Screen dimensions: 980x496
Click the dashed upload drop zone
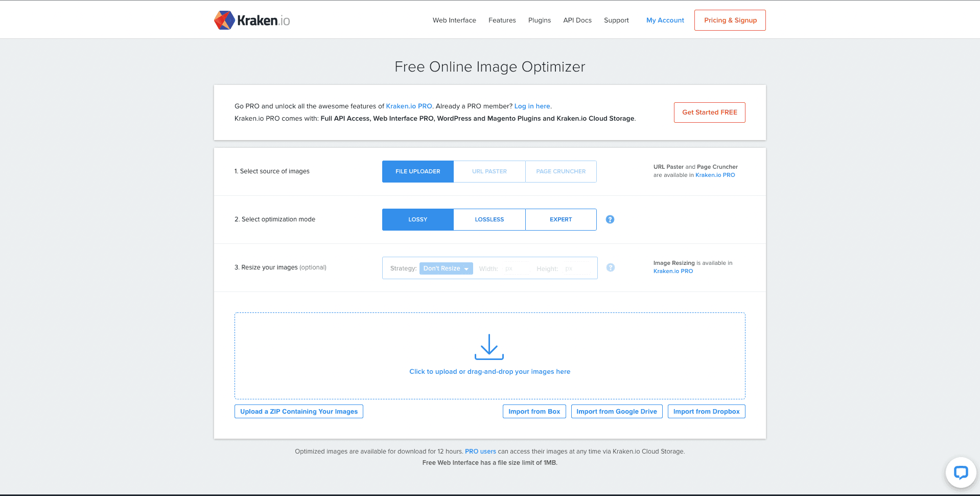pyautogui.click(x=490, y=356)
